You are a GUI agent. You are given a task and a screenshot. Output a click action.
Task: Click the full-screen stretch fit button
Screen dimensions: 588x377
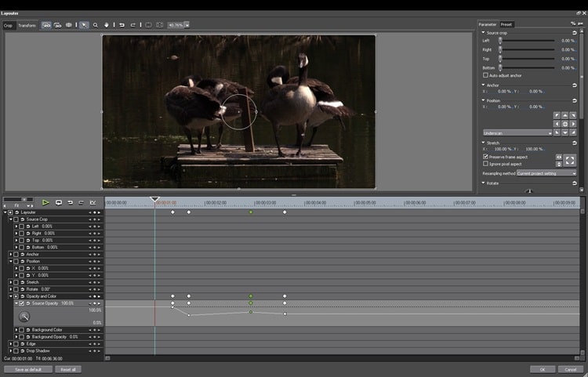point(570,161)
